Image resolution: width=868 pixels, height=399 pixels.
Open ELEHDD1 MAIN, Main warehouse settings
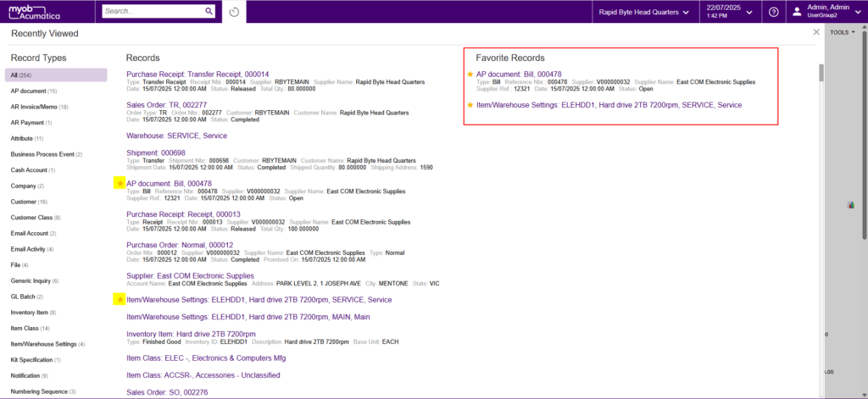coord(248,317)
